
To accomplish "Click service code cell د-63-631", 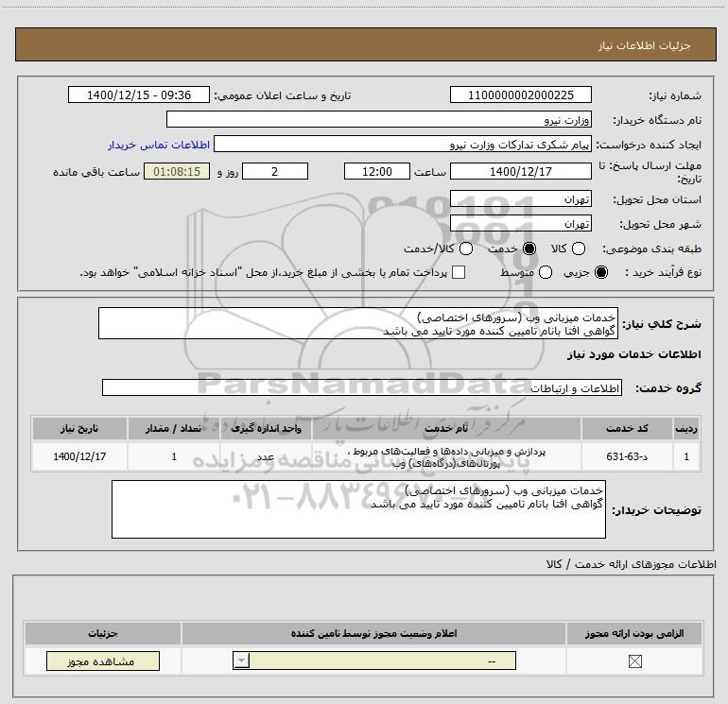I will tap(627, 456).
